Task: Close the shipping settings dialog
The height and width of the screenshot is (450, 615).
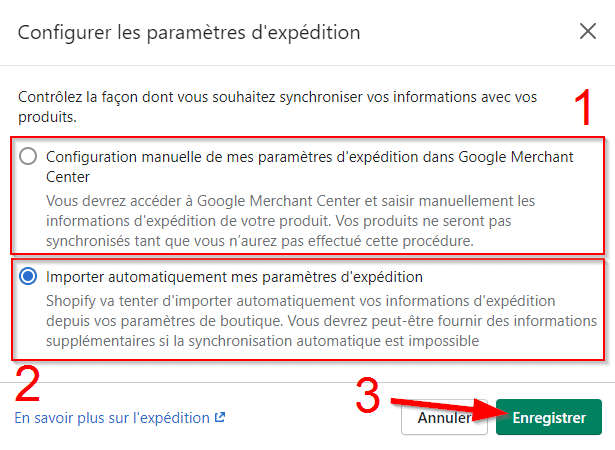Action: 588,31
